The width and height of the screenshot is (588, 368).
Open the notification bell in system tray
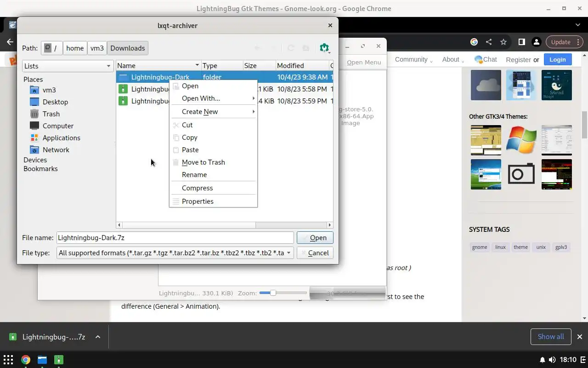click(x=542, y=360)
